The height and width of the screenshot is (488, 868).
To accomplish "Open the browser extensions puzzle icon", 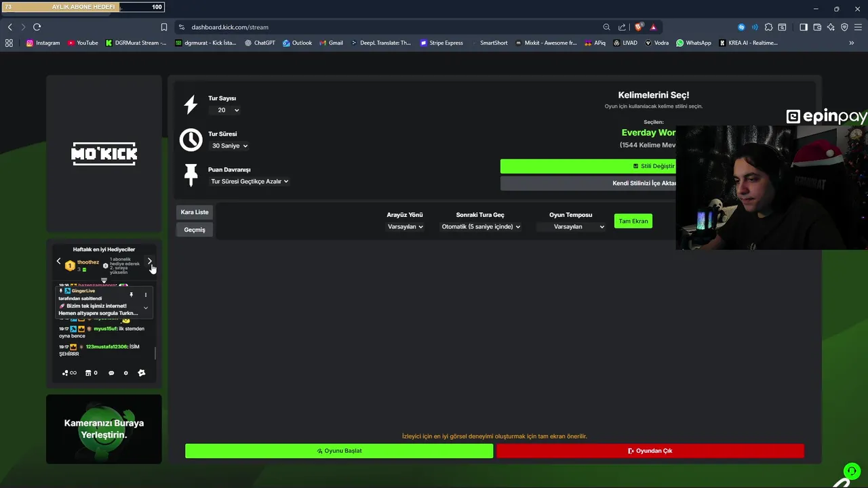I will click(x=768, y=27).
